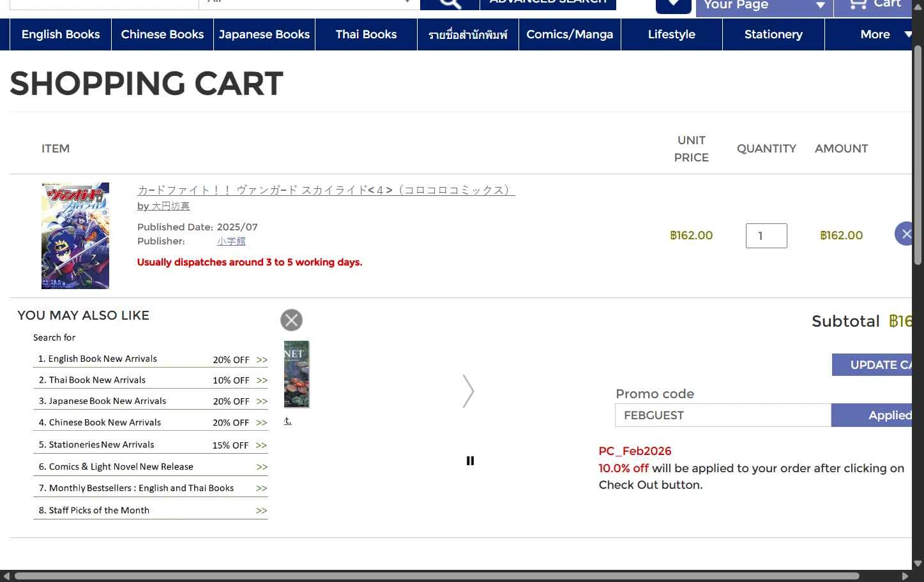This screenshot has height=582, width=924.
Task: Pause the carousel slideshow
Action: (x=470, y=461)
